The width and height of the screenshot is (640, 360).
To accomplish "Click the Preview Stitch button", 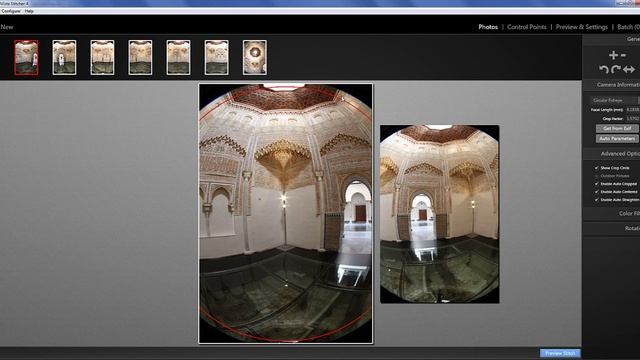I will [x=560, y=353].
